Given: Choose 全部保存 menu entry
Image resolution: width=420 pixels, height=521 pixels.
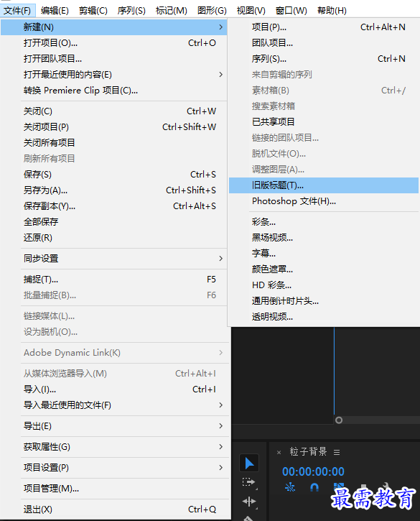Looking at the screenshot, I should 114,221.
